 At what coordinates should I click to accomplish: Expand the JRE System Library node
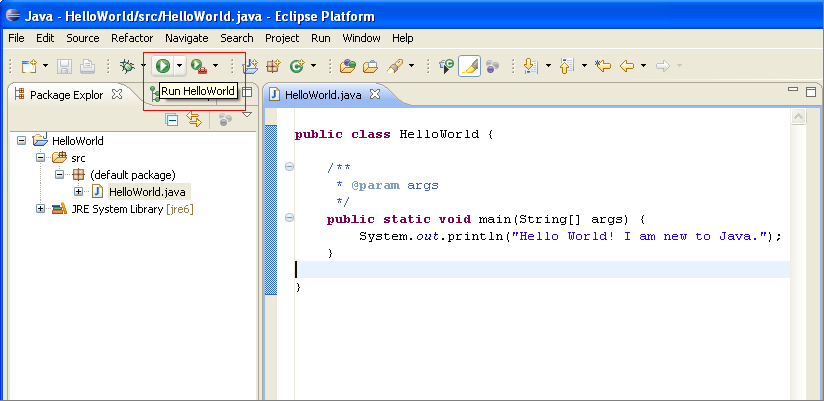tap(40, 209)
